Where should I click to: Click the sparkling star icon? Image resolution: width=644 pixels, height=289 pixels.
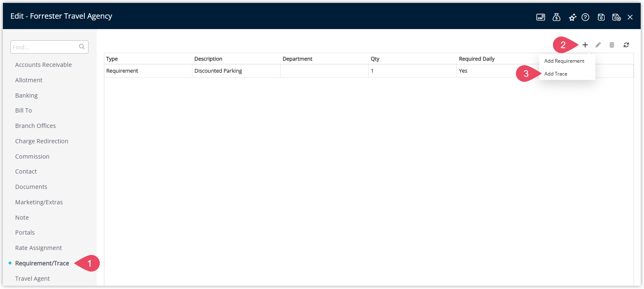572,17
